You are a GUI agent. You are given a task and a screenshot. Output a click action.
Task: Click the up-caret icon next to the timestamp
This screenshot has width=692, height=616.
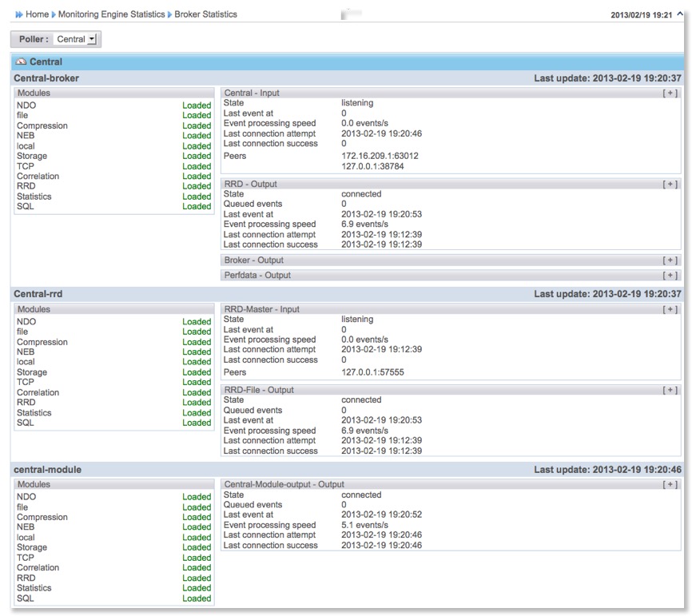[x=680, y=14]
